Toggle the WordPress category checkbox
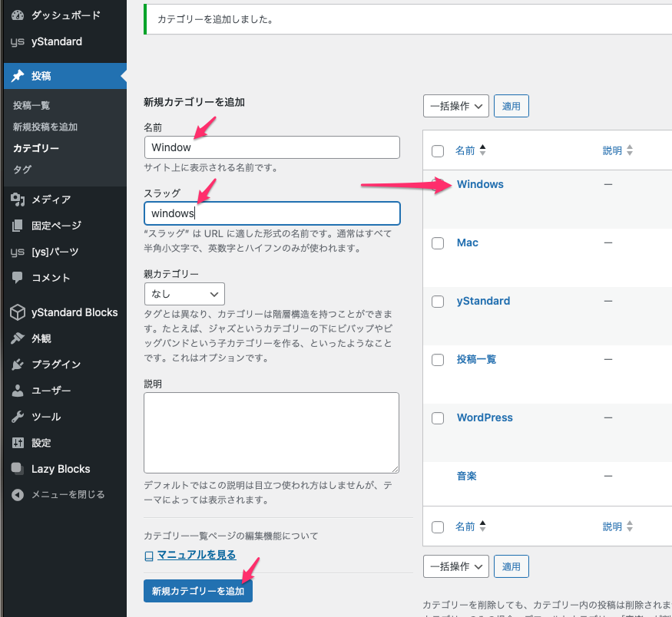This screenshot has height=617, width=672. (438, 418)
